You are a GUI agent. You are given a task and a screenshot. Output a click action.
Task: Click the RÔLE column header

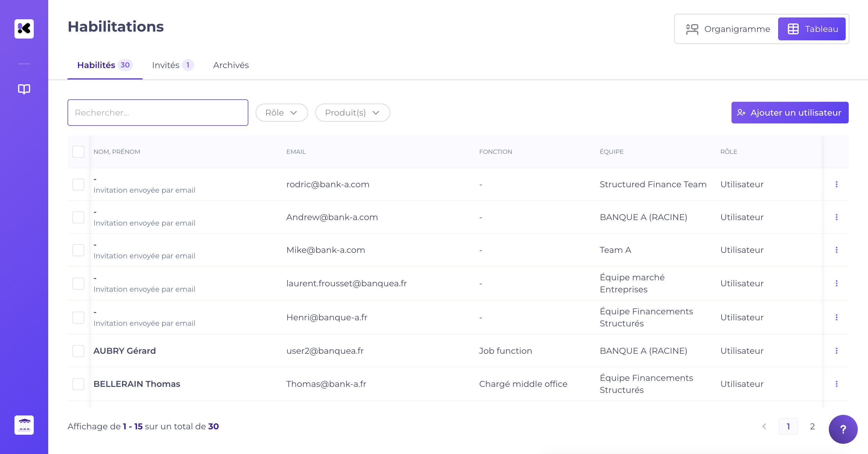(728, 152)
